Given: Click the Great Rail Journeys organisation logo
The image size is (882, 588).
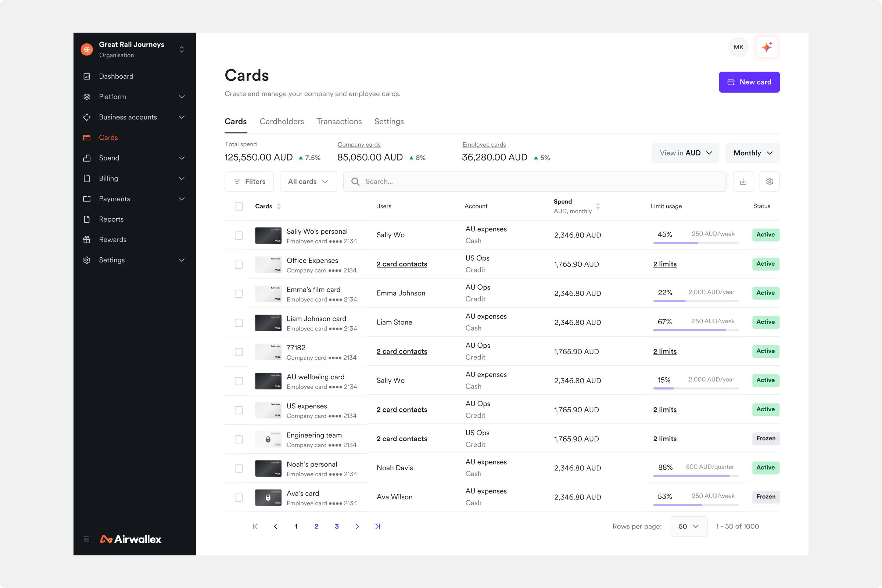Looking at the screenshot, I should 87,50.
